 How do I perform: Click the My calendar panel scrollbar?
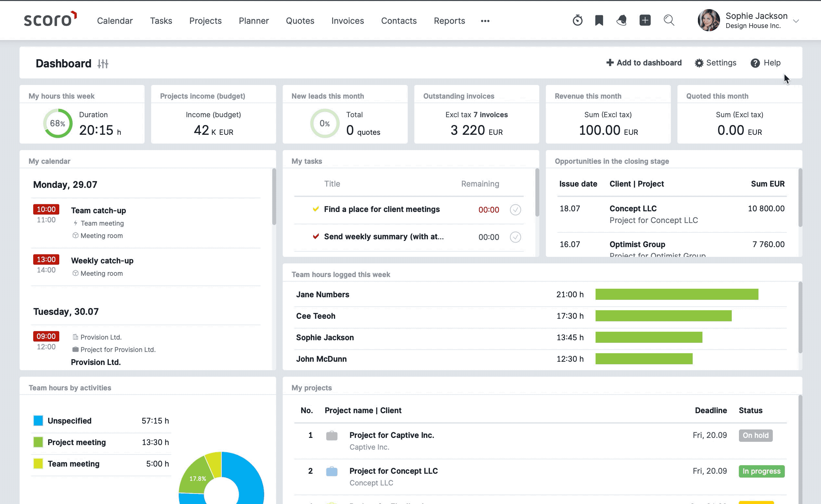(274, 197)
